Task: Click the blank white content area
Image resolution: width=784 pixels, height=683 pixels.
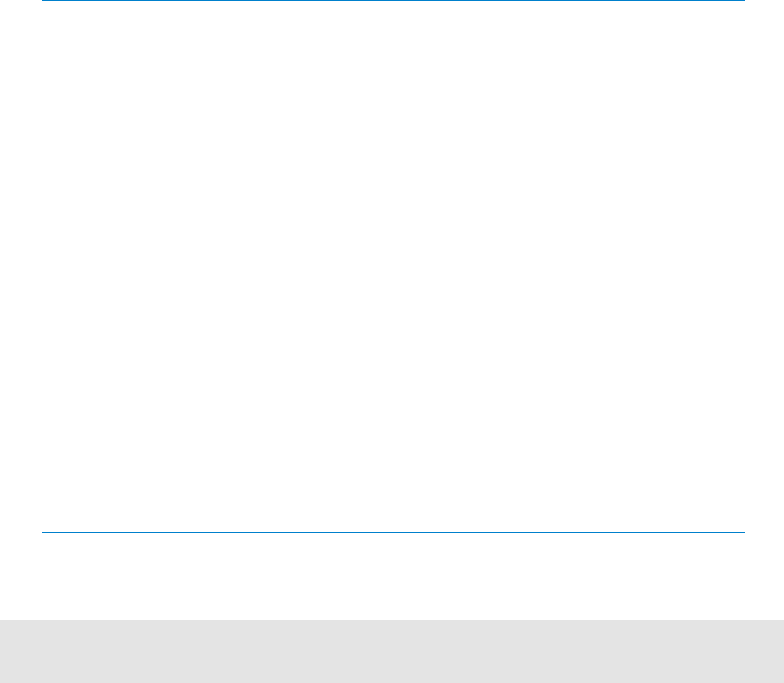Action: [x=393, y=266]
